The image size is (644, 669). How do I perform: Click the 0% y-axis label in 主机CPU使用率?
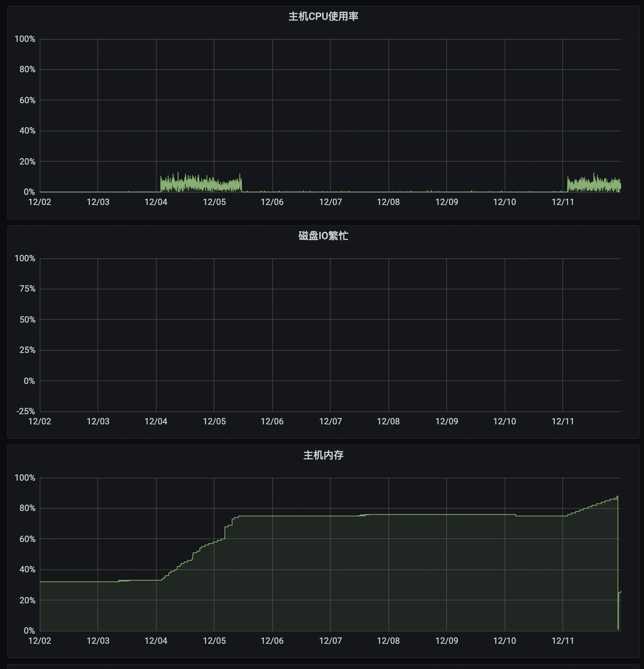click(x=30, y=192)
